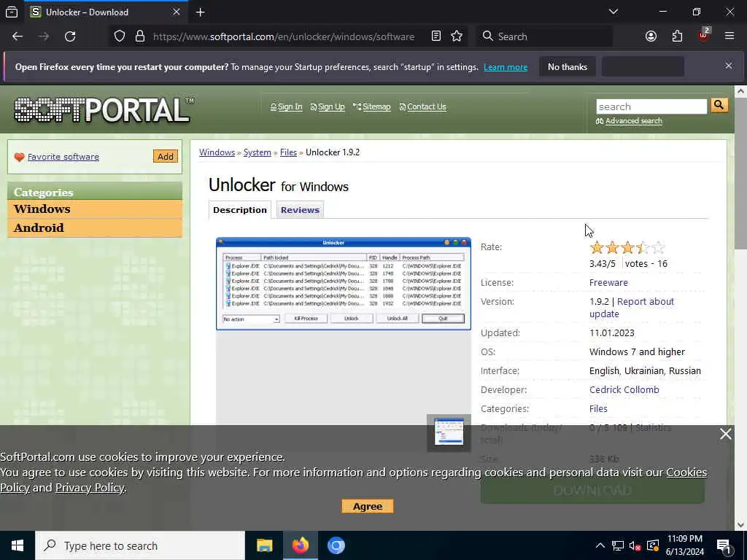Show hidden system tray icons chevron
The image size is (747, 560).
click(x=600, y=545)
